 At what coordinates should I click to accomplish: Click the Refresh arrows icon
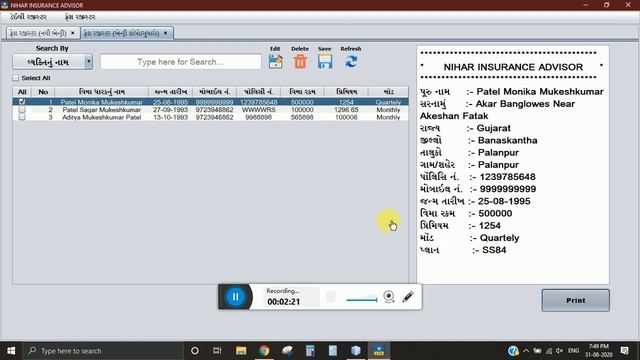(351, 62)
